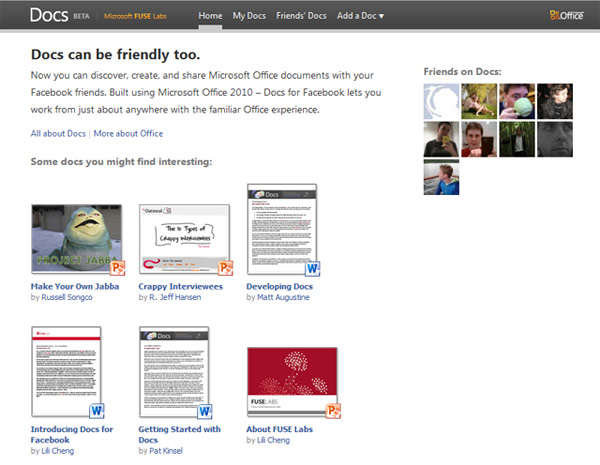
Task: Open the Crappy Interviewees slide thumbnail
Action: pyautogui.click(x=184, y=238)
